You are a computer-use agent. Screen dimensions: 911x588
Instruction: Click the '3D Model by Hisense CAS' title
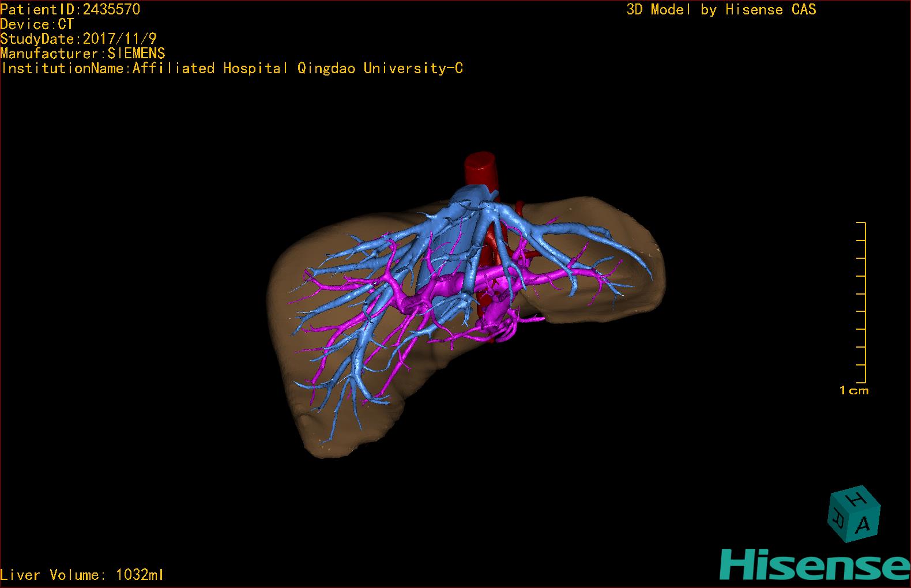pos(721,9)
